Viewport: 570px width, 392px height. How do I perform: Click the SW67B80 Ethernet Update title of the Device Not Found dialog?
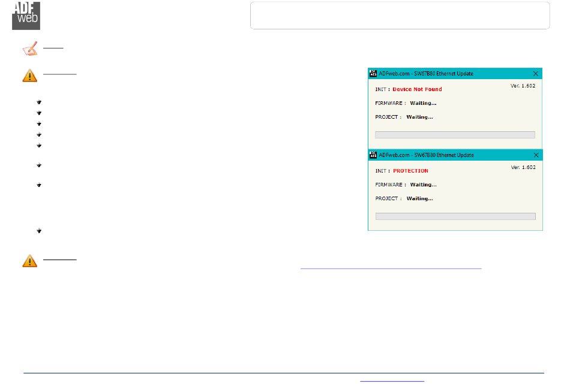point(426,73)
